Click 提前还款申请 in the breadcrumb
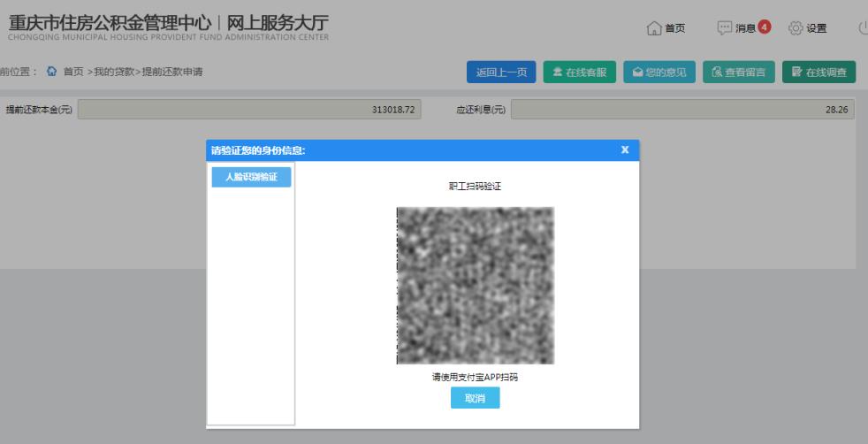Image resolution: width=868 pixels, height=444 pixels. [172, 72]
